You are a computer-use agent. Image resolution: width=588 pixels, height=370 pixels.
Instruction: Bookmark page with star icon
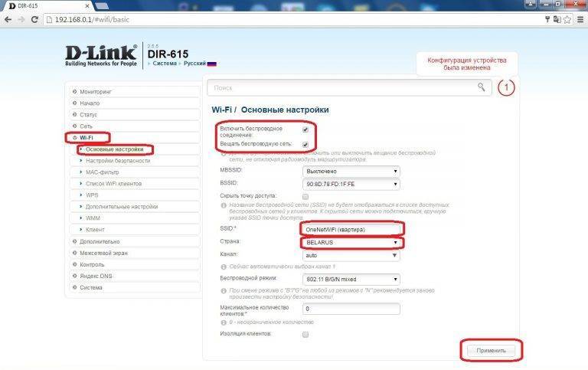coord(568,19)
